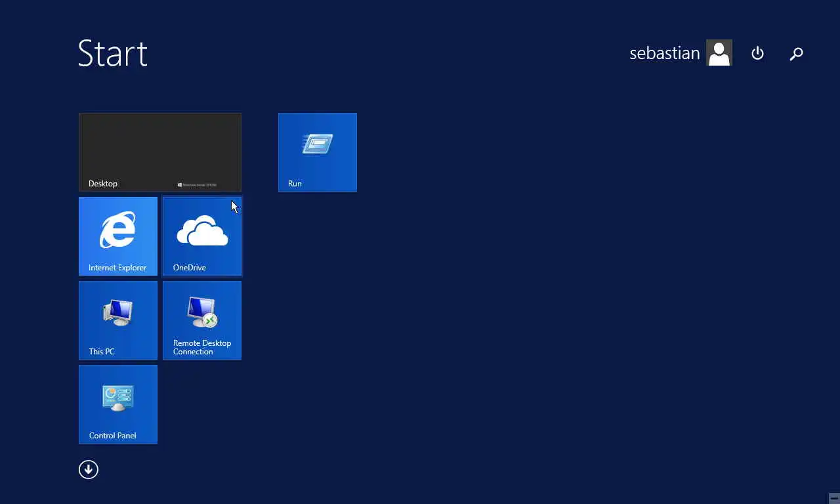Screen dimensions: 840x504
Task: Open the This PC tile
Action: (x=118, y=320)
